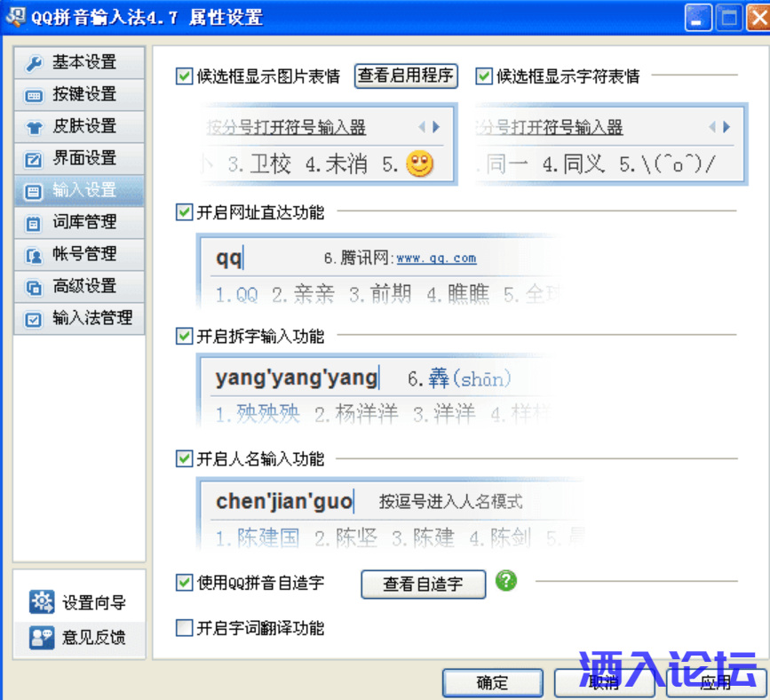770x700 pixels.
Task: Close the 属性设置 window
Action: (x=758, y=18)
